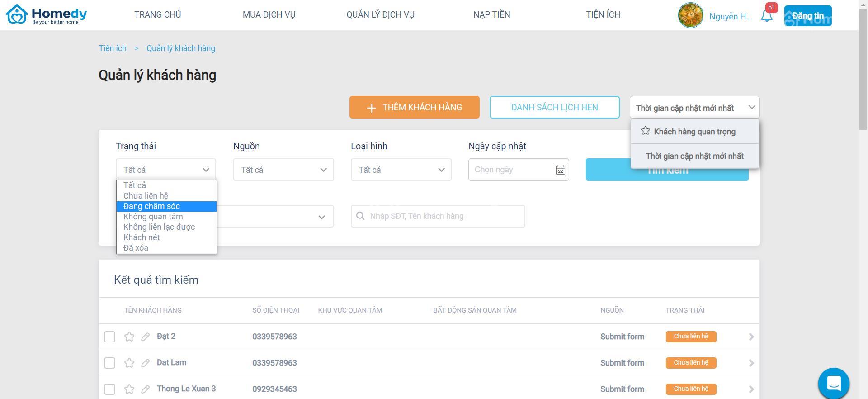The image size is (868, 399).
Task: Click the Homedy logo
Action: tap(46, 14)
